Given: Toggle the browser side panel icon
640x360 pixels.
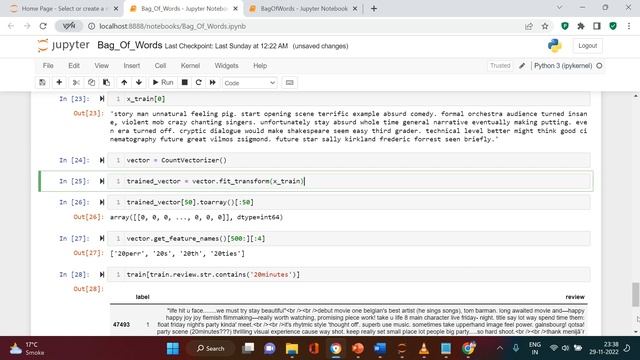Looking at the screenshot, I should coord(597,26).
